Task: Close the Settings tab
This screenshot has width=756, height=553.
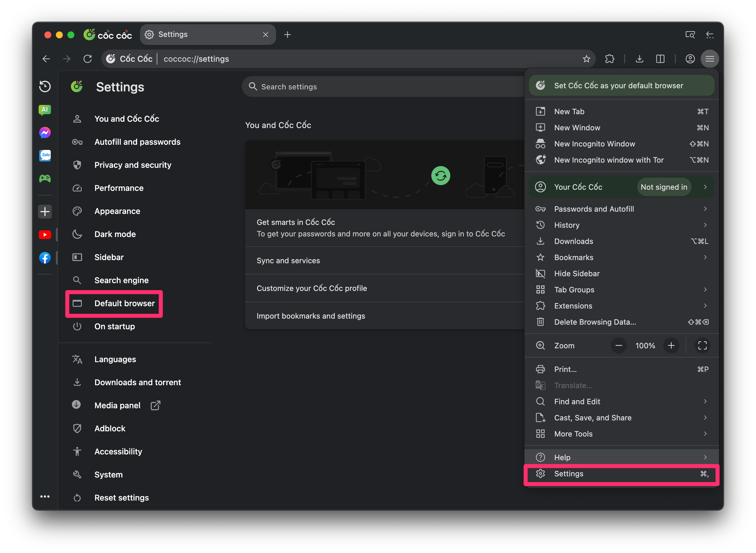Action: coord(266,35)
